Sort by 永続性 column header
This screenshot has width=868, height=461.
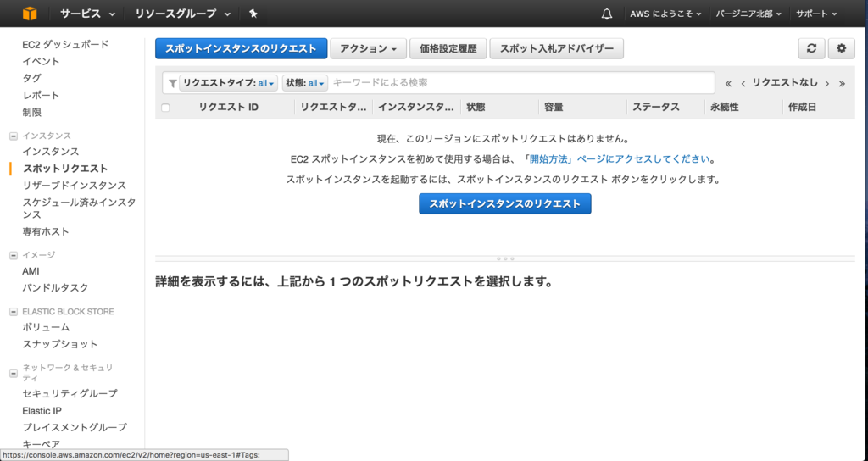point(725,108)
